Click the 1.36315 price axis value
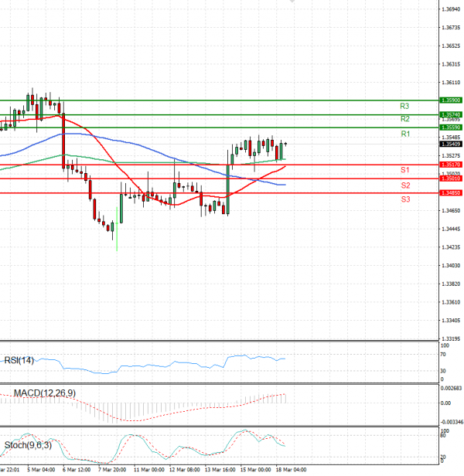The height and width of the screenshot is (476, 464). pos(451,64)
